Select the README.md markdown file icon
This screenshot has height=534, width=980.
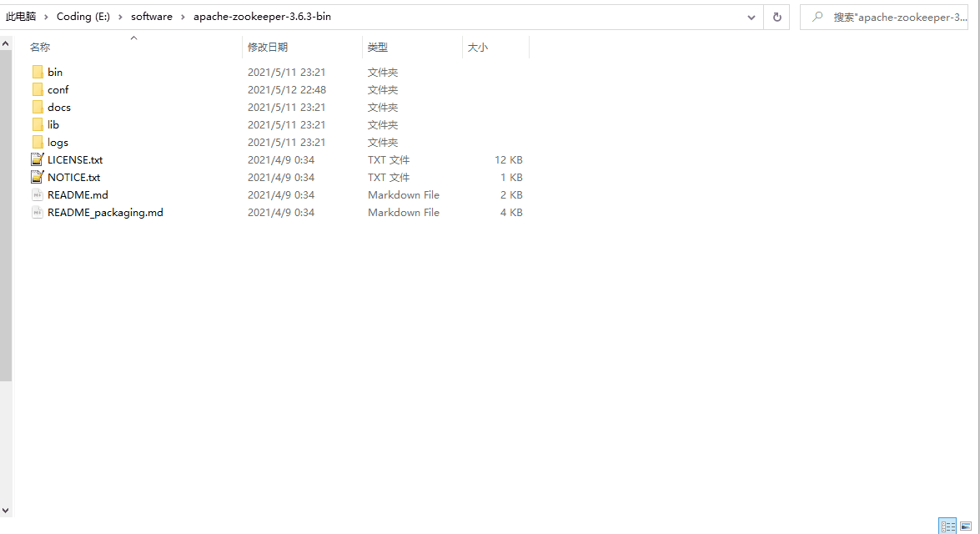(x=38, y=194)
